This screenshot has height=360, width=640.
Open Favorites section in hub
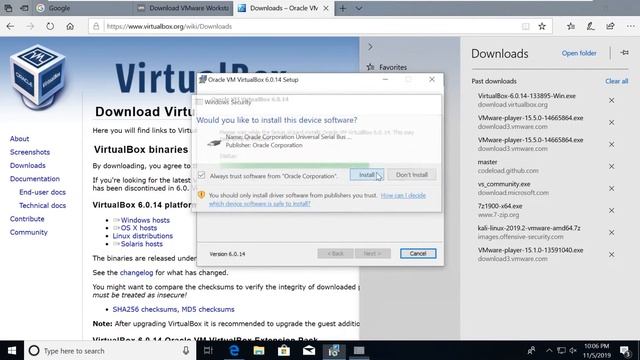coord(387,67)
